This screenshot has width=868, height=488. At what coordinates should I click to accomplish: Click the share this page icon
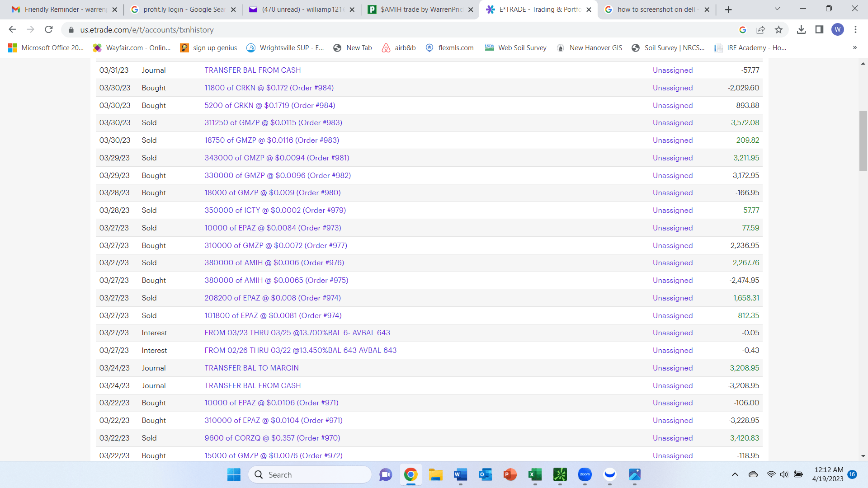pos(760,30)
